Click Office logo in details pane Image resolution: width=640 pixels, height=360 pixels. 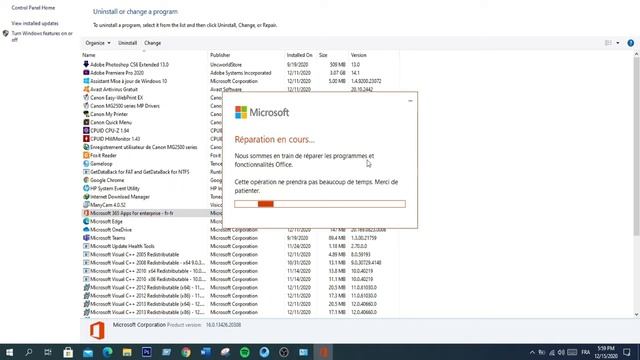coord(97,331)
